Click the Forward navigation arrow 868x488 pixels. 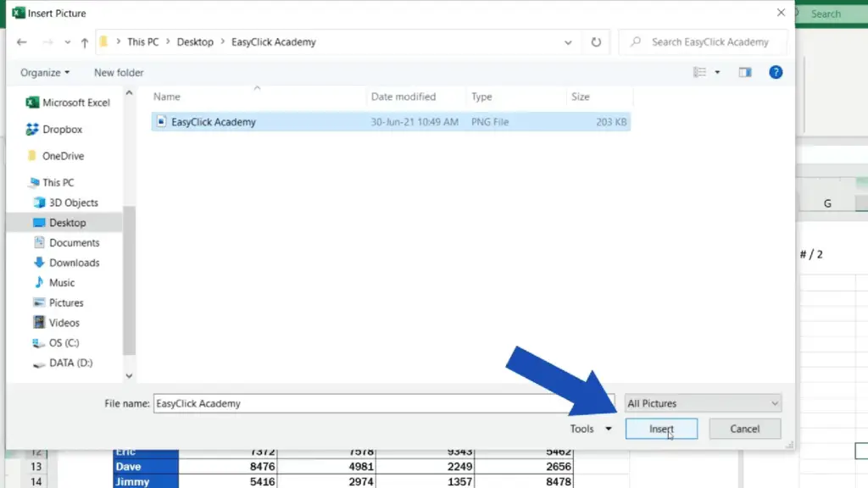pos(47,42)
